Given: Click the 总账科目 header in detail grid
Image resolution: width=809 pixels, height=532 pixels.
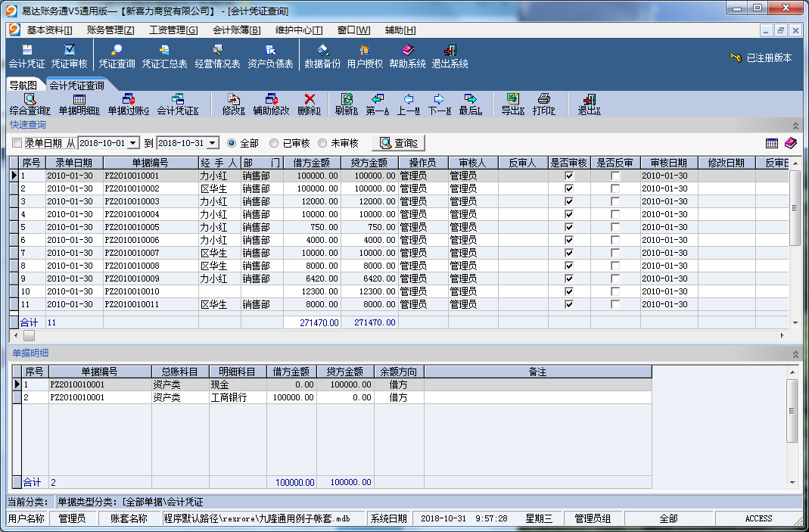Looking at the screenshot, I should 180,372.
